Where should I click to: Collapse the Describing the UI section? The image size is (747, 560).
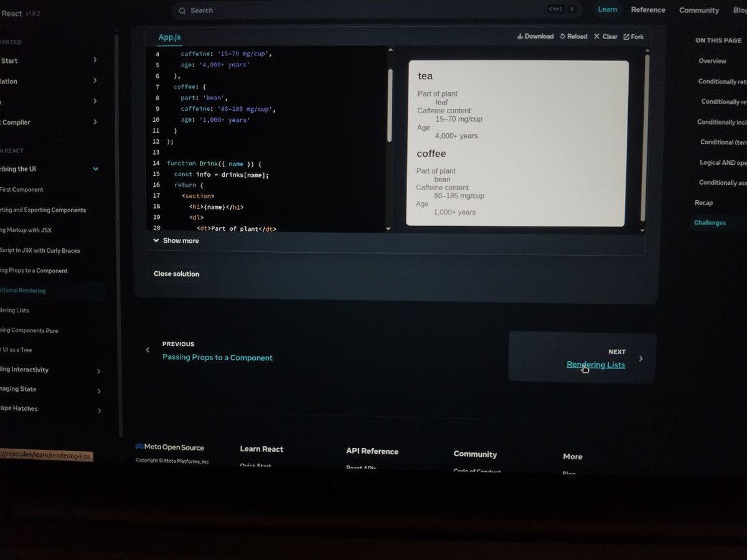95,169
